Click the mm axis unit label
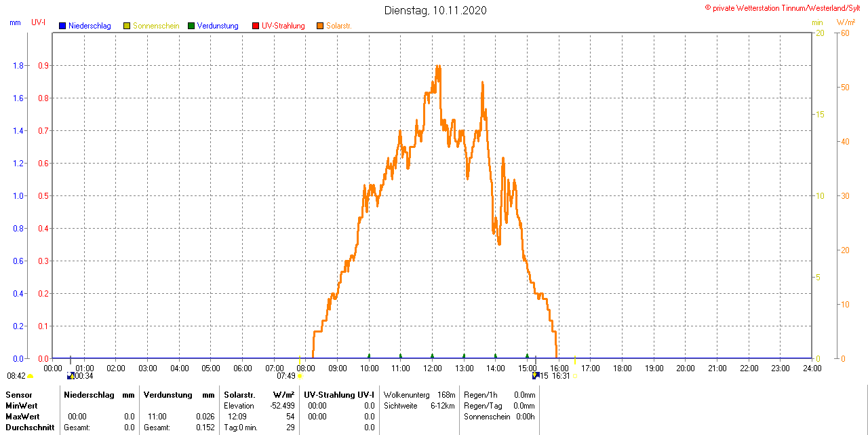The image size is (868, 435). click(x=15, y=23)
